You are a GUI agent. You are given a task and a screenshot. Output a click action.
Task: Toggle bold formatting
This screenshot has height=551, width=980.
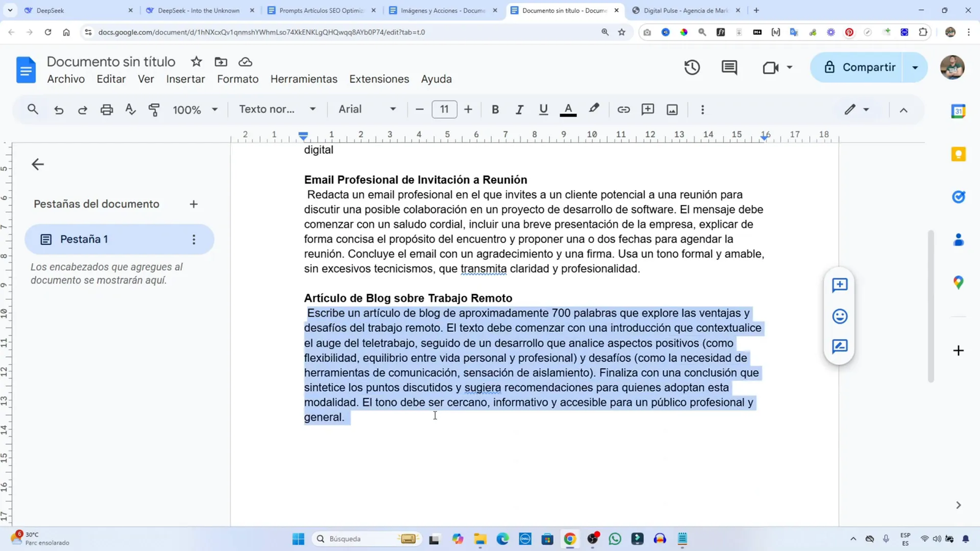(495, 110)
